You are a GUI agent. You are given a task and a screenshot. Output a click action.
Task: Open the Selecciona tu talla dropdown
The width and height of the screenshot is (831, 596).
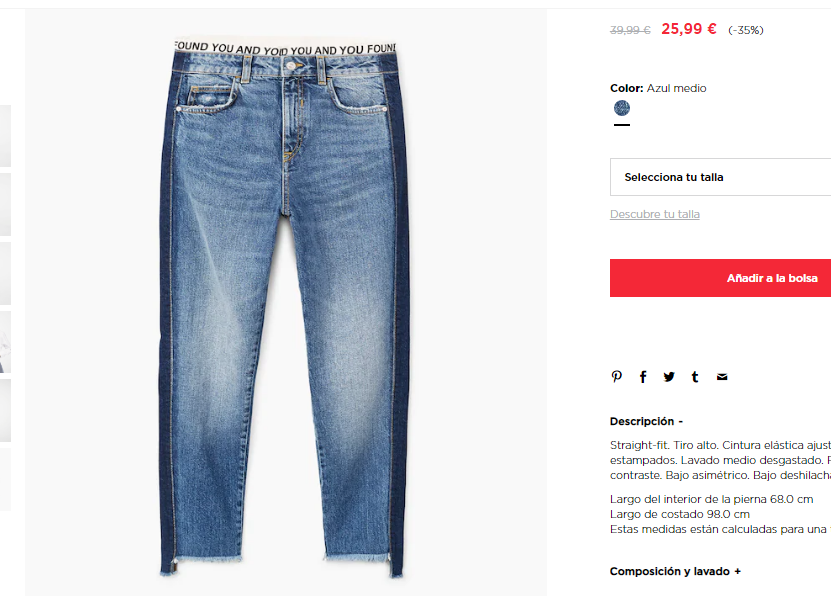point(720,177)
